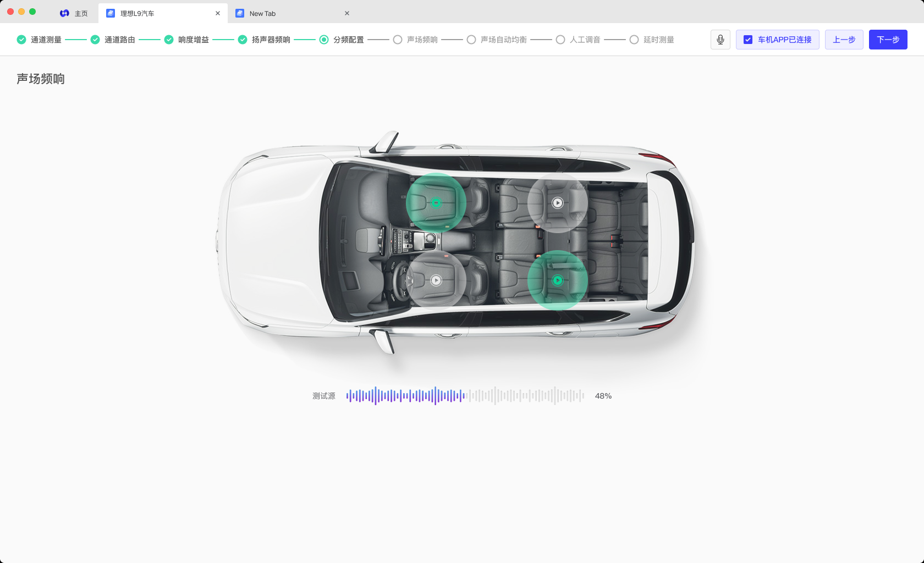Select the active front passenger seat zone
This screenshot has height=563, width=924.
(436, 203)
